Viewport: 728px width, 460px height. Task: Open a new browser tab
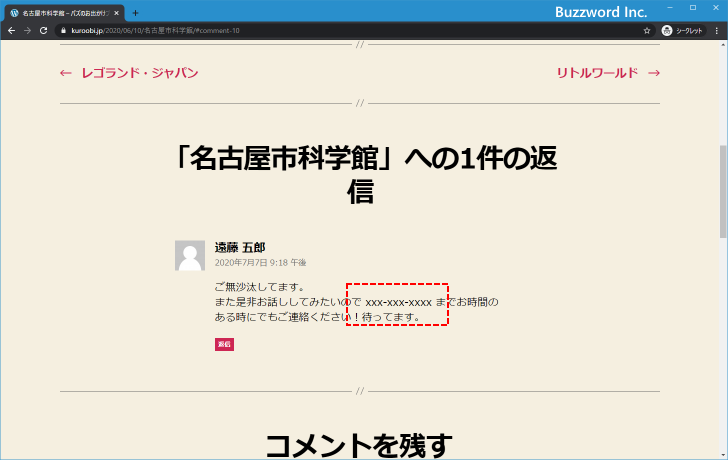click(135, 13)
